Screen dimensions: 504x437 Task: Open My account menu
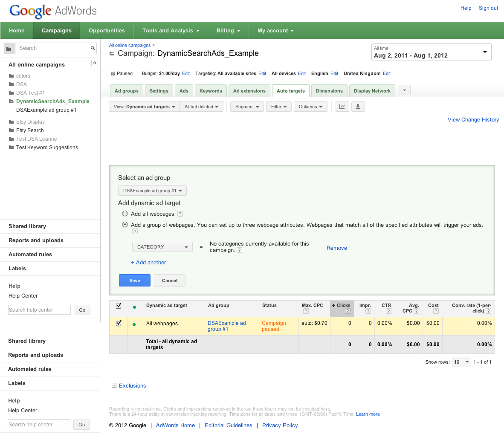(x=275, y=31)
